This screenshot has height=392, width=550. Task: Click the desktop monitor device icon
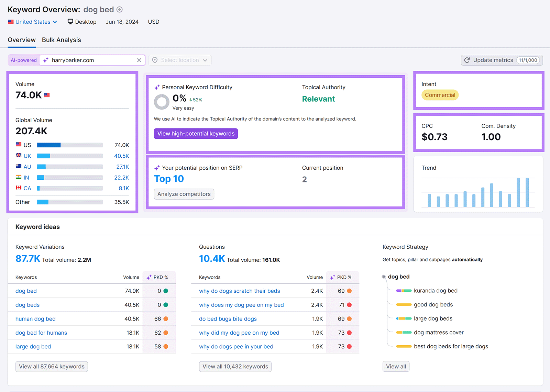pyautogui.click(x=70, y=22)
